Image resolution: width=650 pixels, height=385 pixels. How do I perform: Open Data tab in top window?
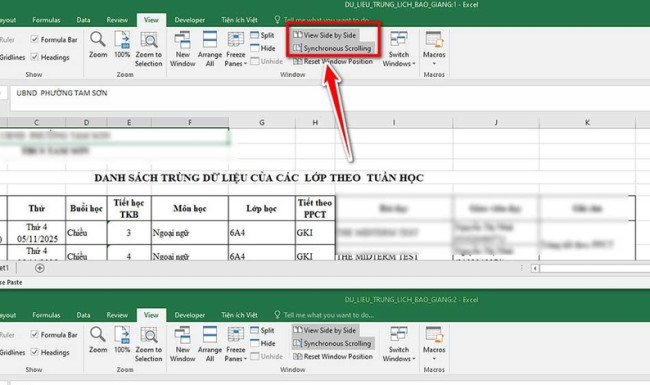tap(83, 20)
